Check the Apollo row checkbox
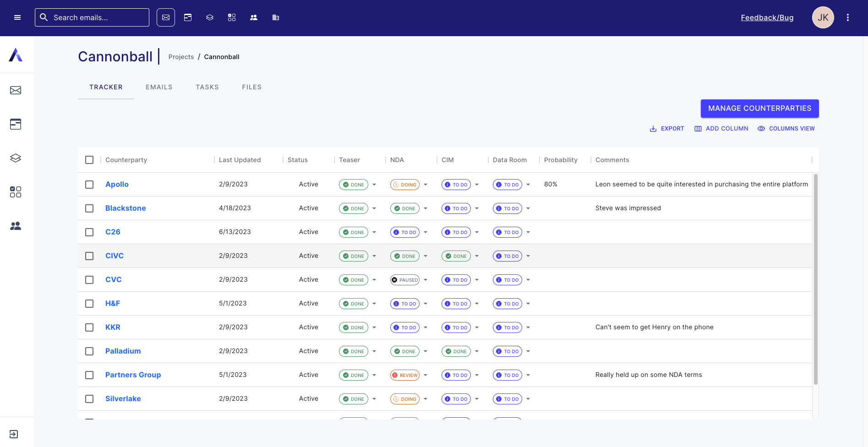The image size is (868, 447). (x=89, y=185)
